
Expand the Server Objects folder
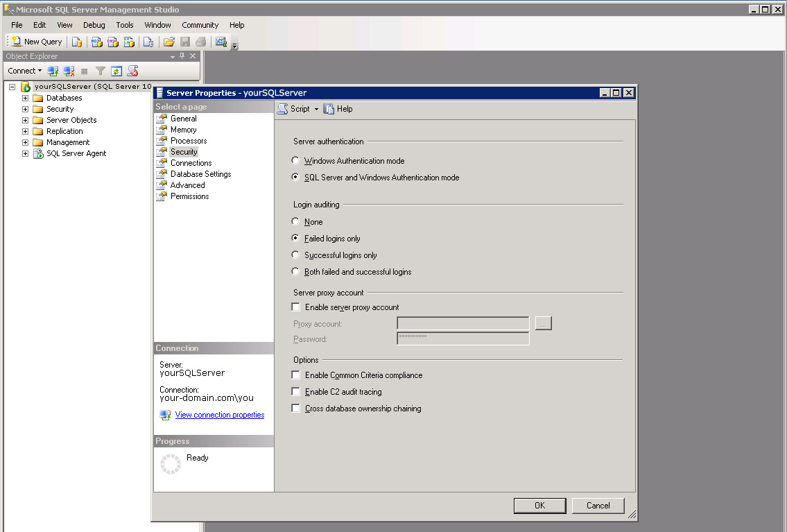(x=25, y=120)
